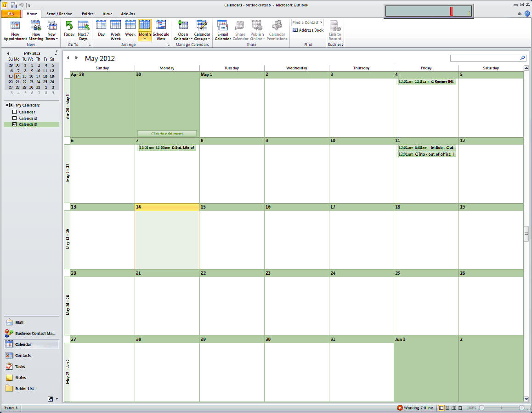Image resolution: width=532 pixels, height=413 pixels.
Task: Click the calendar search box
Action: click(485, 58)
